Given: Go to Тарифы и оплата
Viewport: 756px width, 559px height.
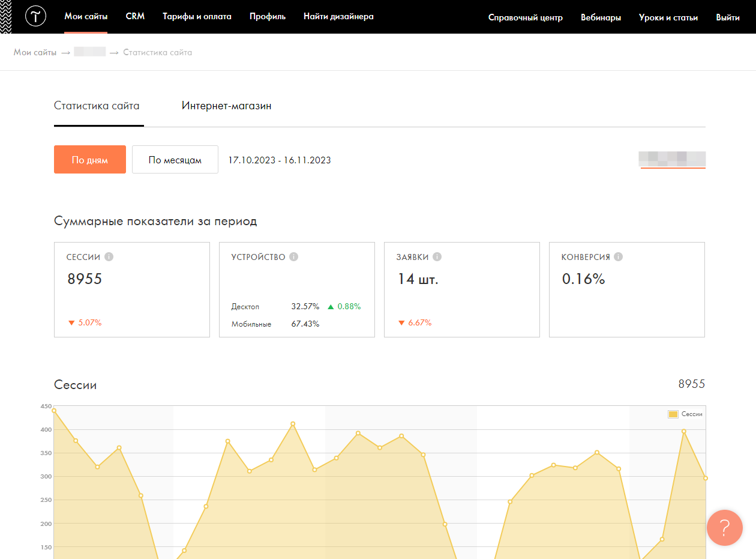Looking at the screenshot, I should coord(197,17).
